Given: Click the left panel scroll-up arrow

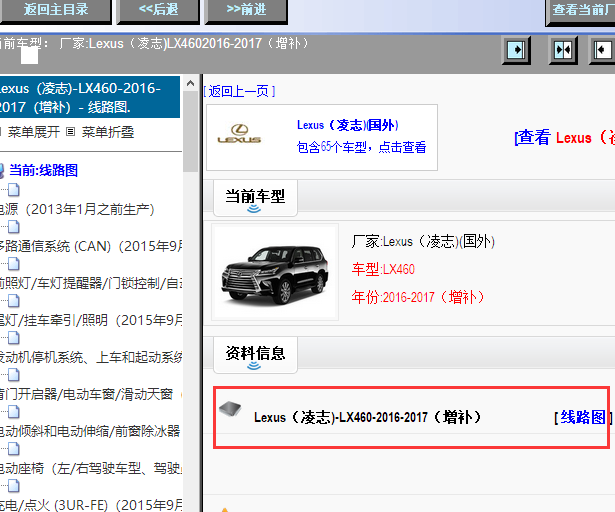Looking at the screenshot, I should [x=191, y=83].
